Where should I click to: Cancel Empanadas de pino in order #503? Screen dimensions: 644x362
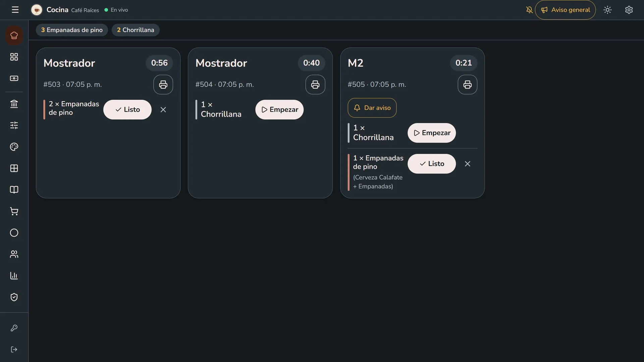coord(163,110)
